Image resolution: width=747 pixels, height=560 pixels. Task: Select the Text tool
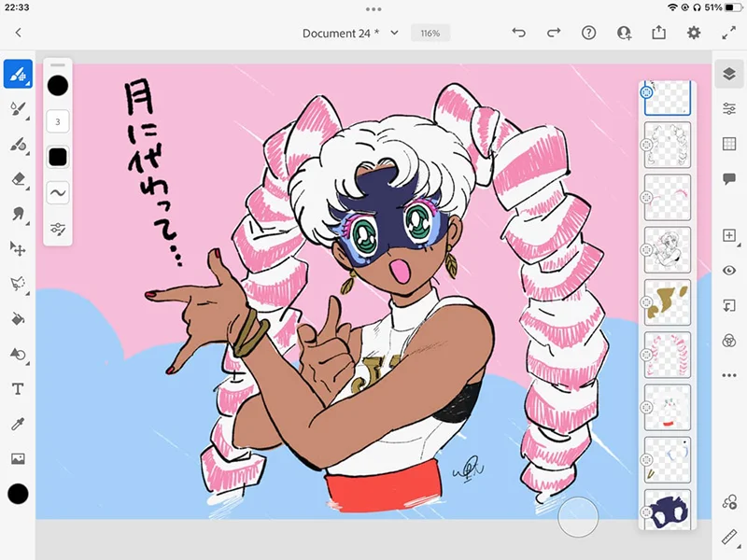[x=18, y=389]
